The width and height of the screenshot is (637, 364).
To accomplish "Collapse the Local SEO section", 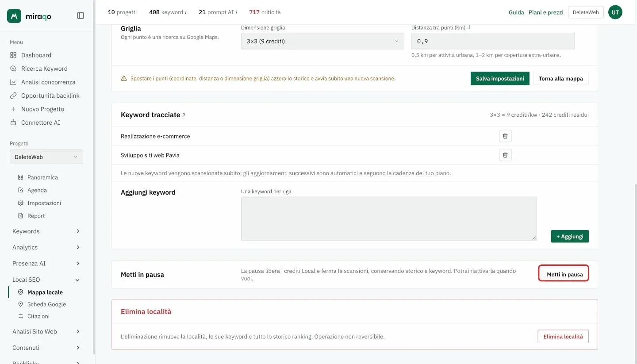I will [x=46, y=280].
